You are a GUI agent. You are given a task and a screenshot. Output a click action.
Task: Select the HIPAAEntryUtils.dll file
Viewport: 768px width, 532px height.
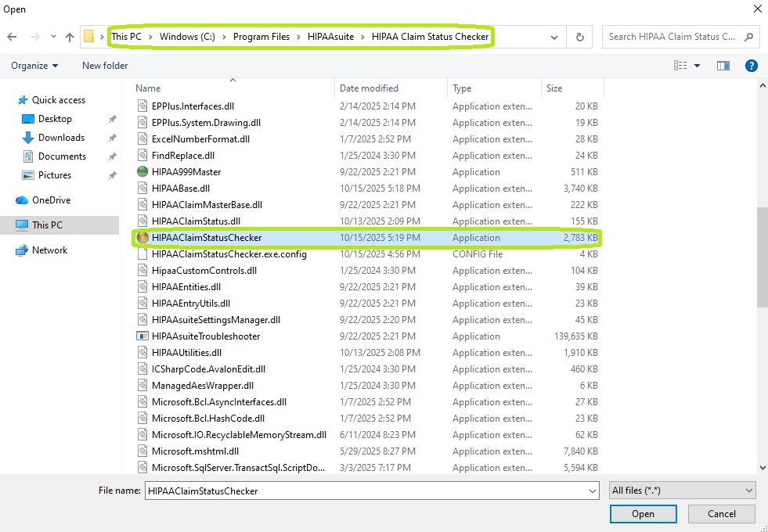[190, 304]
